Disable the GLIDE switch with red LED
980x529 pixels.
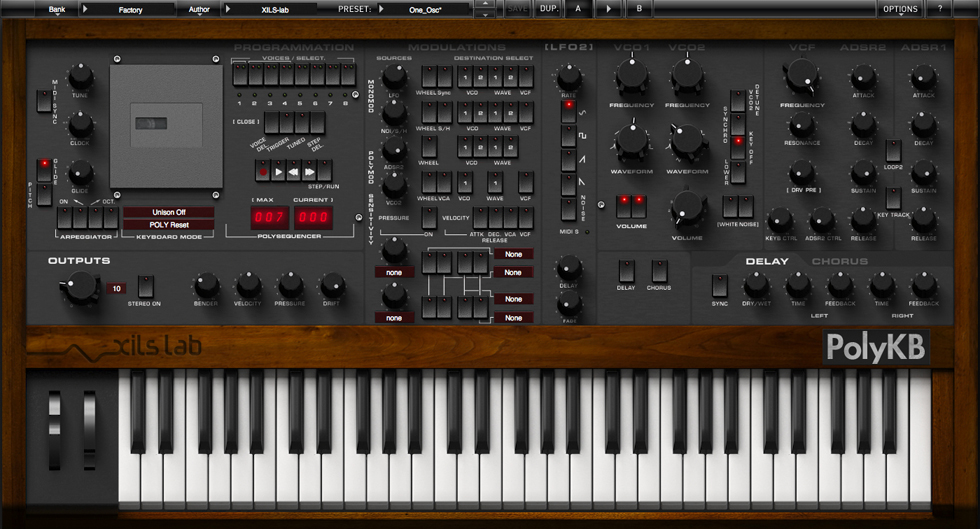pos(44,171)
